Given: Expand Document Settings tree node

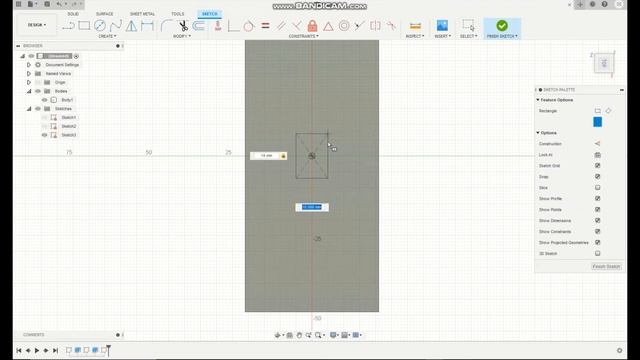Looking at the screenshot, I should click(x=29, y=64).
